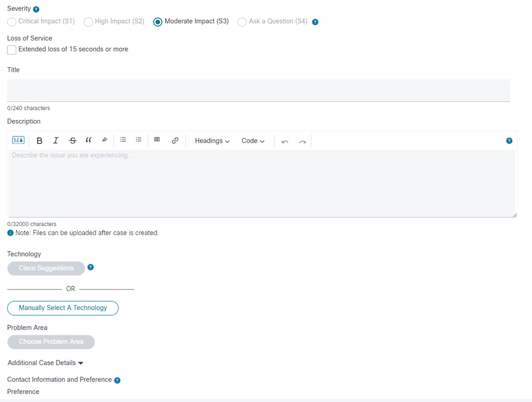The height and width of the screenshot is (402, 532).
Task: Apply bold formatting in Description toolbar
Action: (x=39, y=141)
